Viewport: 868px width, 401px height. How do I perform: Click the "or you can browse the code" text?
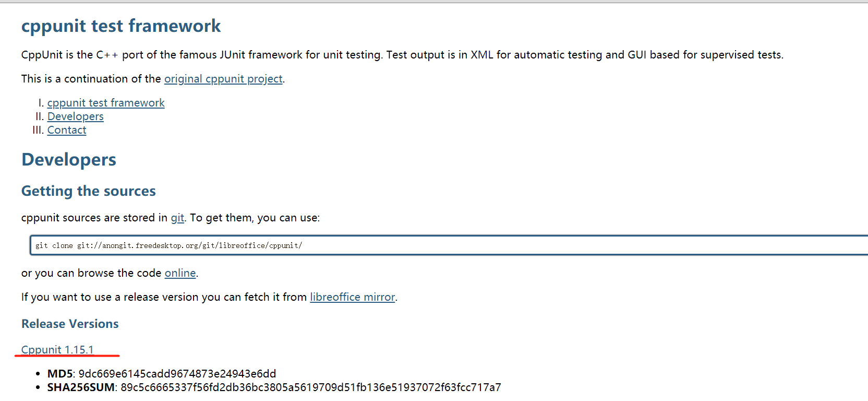(91, 273)
